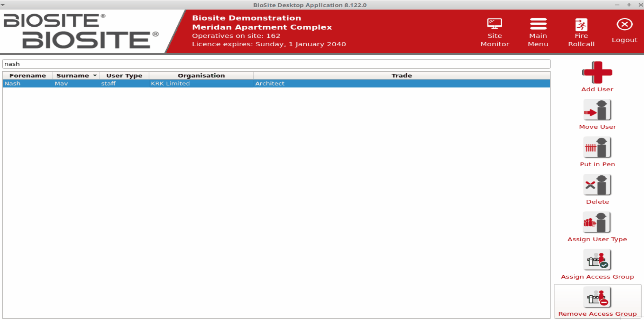Close the BioSite Desktop Application window
The height and width of the screenshot is (320, 644).
[x=640, y=5]
